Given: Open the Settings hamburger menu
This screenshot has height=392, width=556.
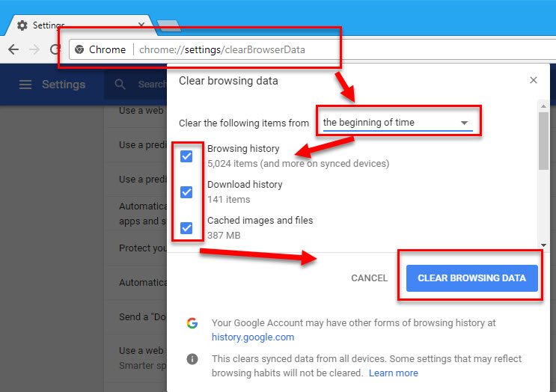Looking at the screenshot, I should pos(25,85).
